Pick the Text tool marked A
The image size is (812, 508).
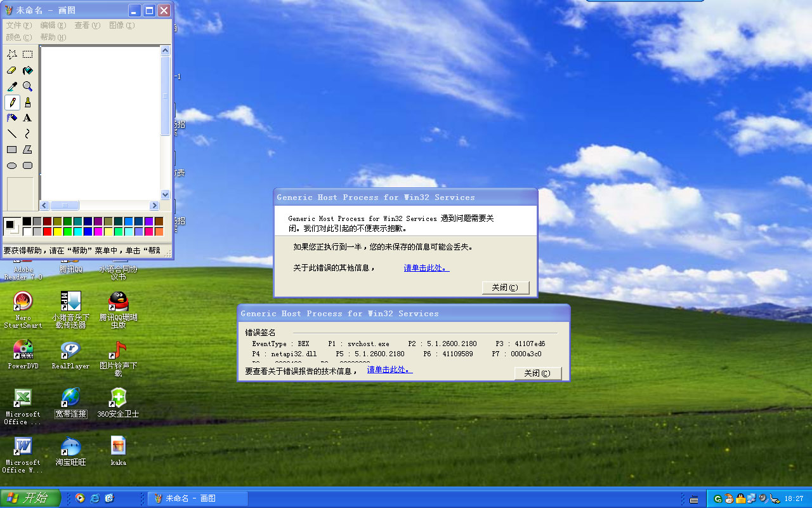pyautogui.click(x=28, y=118)
